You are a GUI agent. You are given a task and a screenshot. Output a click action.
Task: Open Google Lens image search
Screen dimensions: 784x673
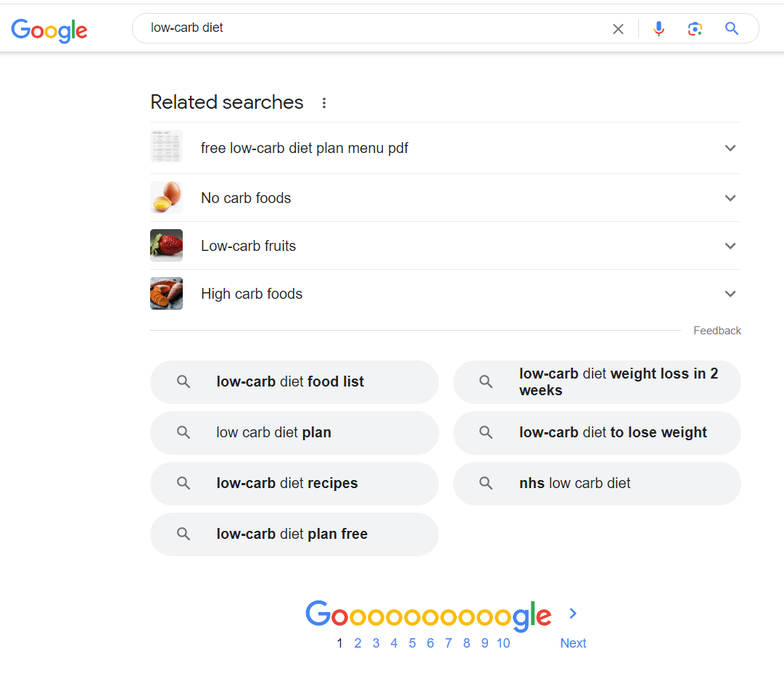(x=695, y=28)
